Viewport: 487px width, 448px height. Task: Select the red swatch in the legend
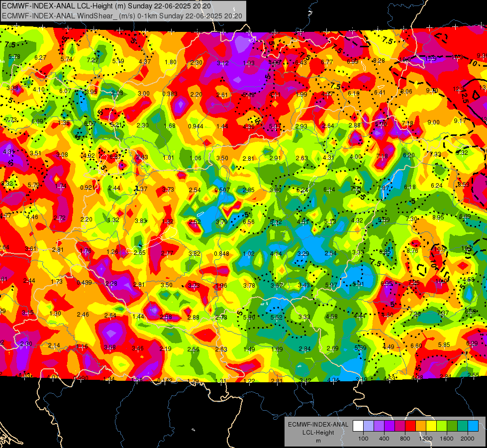[410, 426]
